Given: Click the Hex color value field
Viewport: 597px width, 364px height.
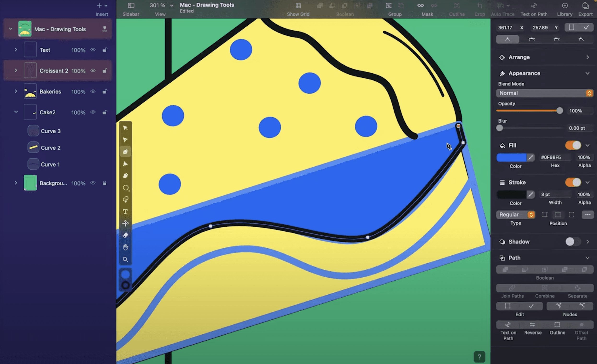Looking at the screenshot, I should (555, 158).
